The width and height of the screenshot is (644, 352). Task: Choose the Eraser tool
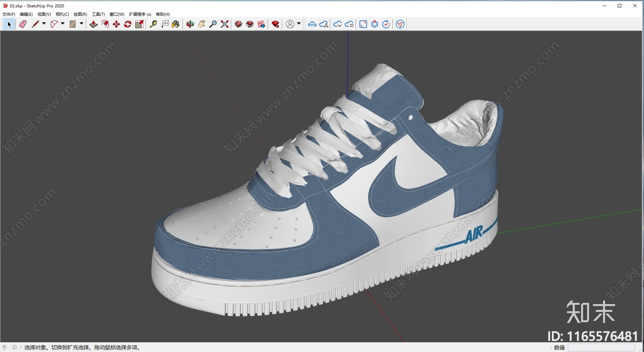(x=23, y=25)
